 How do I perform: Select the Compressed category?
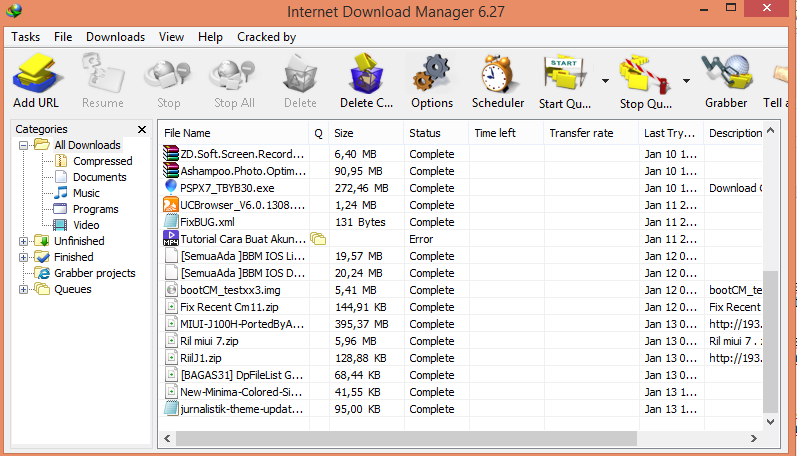pos(103,161)
